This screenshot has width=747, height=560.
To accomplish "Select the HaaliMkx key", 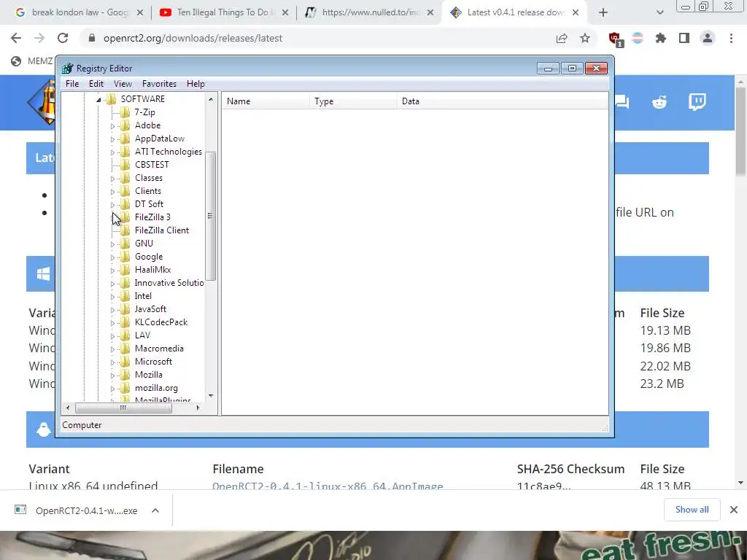I will (x=153, y=270).
